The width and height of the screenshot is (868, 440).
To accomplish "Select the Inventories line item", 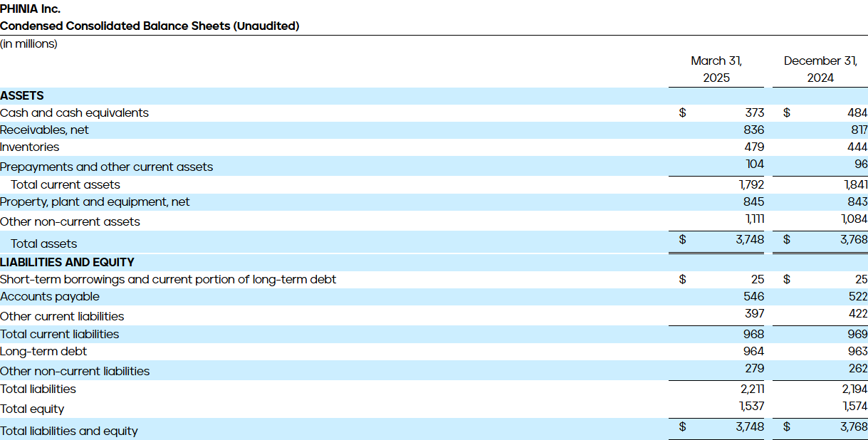I will coord(30,147).
